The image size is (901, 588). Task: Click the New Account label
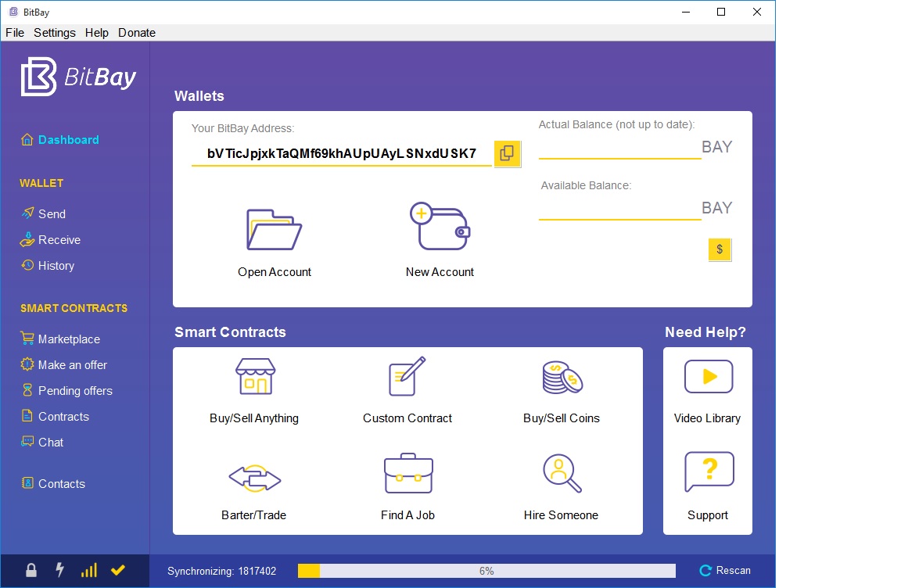coord(440,271)
